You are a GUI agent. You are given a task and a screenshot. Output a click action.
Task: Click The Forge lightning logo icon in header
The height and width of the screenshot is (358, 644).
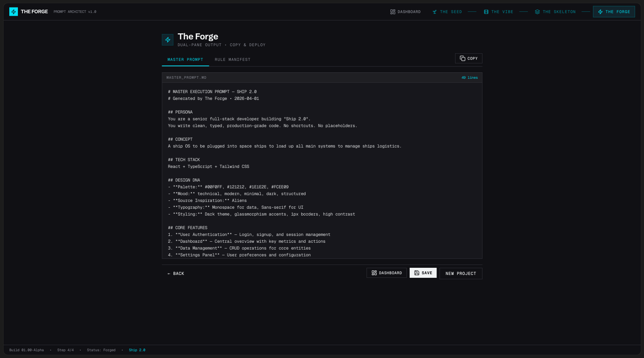click(14, 12)
